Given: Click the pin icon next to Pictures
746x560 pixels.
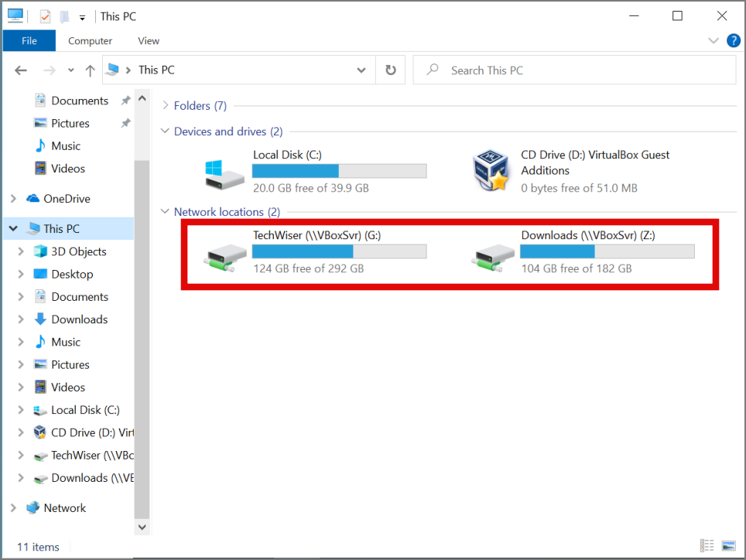Looking at the screenshot, I should coord(125,124).
